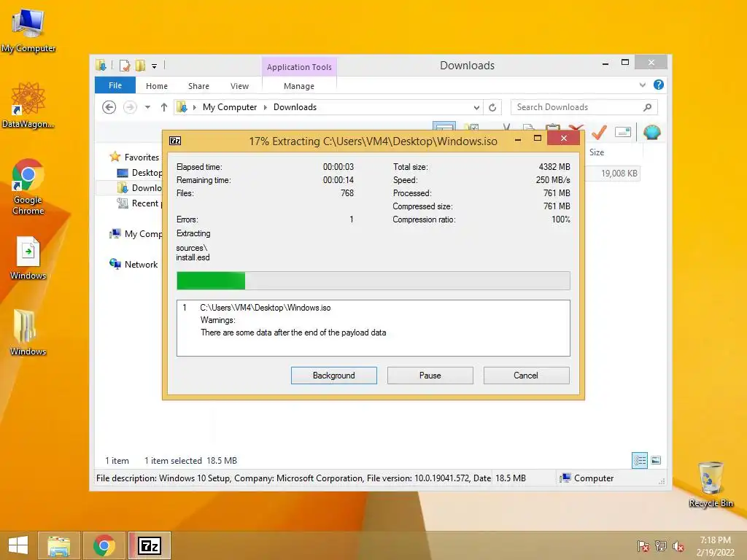This screenshot has width=747, height=560.
Task: Expand My Computer breadcrumb arrow
Action: (x=266, y=107)
